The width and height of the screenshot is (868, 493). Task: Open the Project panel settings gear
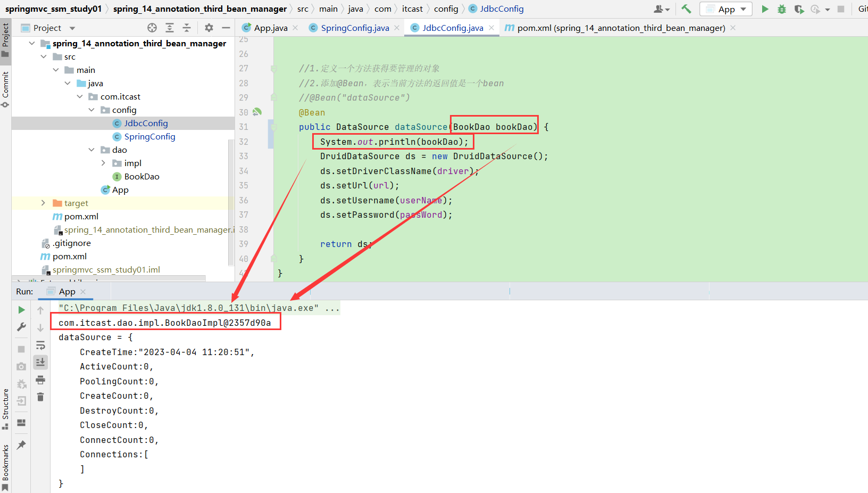(x=209, y=28)
